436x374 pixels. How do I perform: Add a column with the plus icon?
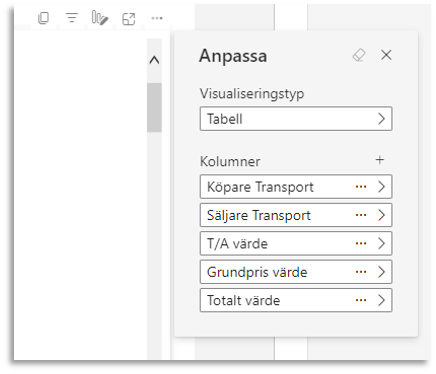380,160
